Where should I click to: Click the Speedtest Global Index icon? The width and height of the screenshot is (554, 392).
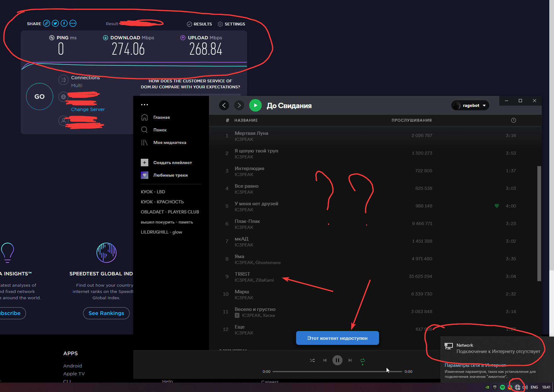click(x=107, y=252)
